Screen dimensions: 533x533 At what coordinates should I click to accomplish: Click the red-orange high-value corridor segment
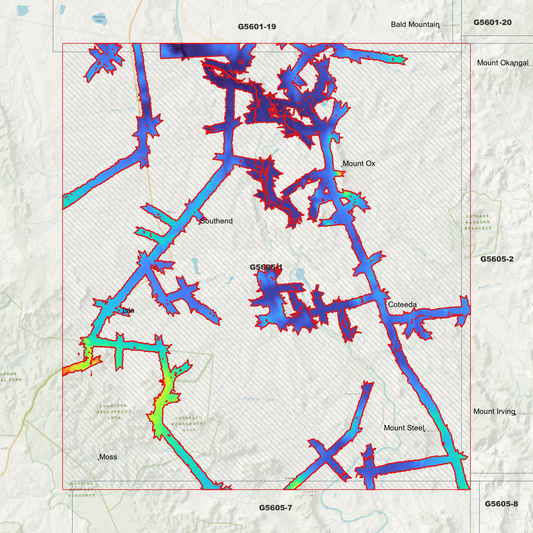[x=81, y=366]
